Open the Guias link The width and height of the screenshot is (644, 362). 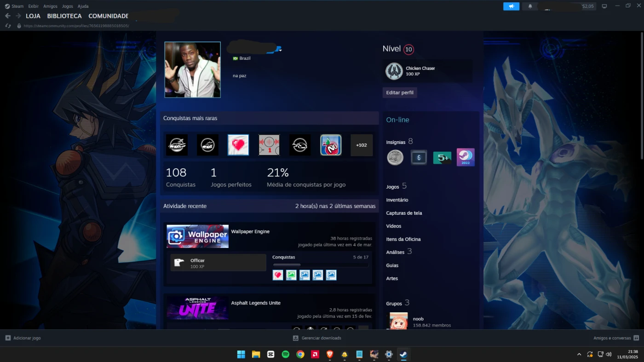pyautogui.click(x=392, y=265)
